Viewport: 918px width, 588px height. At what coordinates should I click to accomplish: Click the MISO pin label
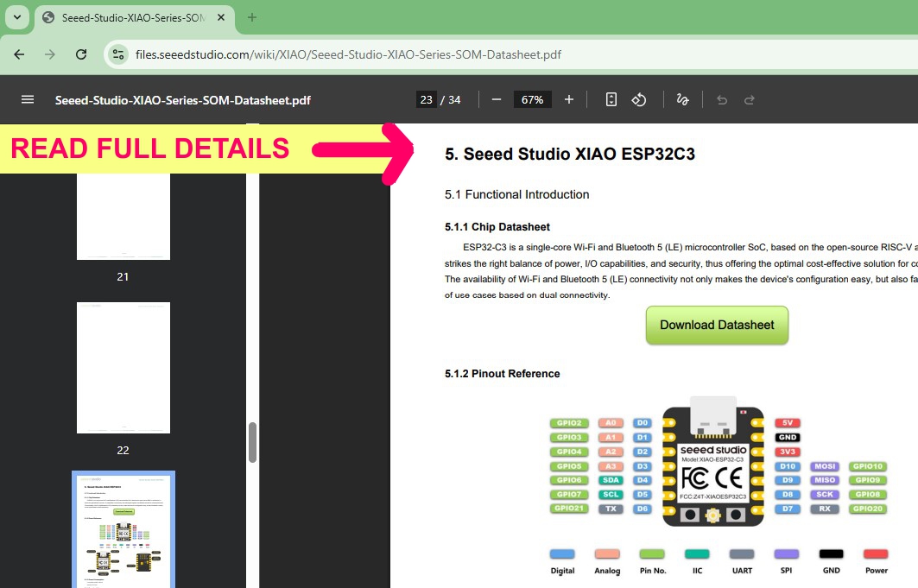coord(825,480)
